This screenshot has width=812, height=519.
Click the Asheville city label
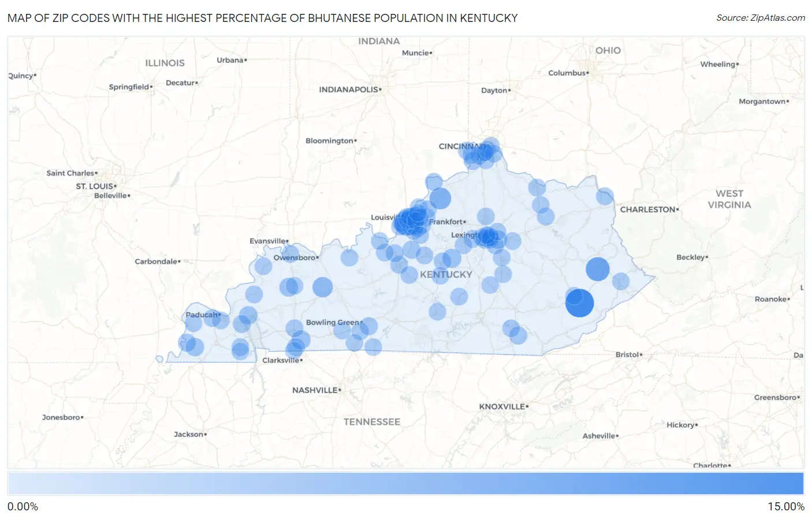point(599,436)
